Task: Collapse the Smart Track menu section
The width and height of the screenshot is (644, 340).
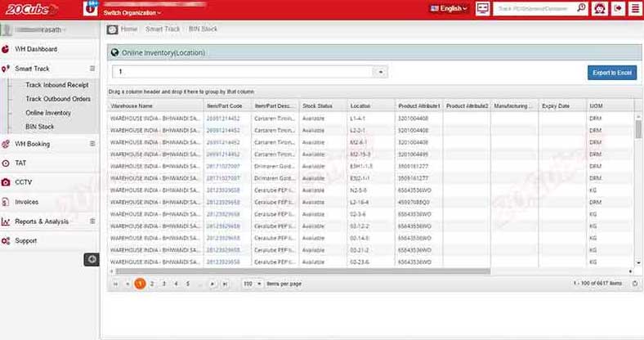Action: [x=92, y=69]
